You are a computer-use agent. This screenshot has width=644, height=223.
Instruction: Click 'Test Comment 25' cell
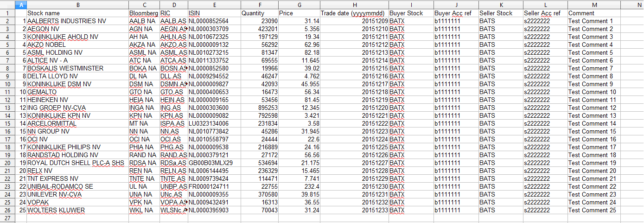pos(595,210)
